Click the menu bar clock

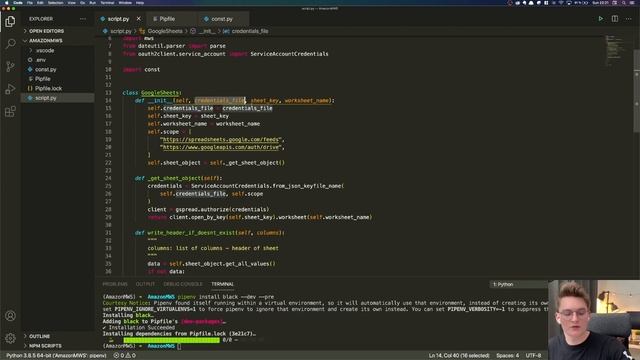point(600,2)
